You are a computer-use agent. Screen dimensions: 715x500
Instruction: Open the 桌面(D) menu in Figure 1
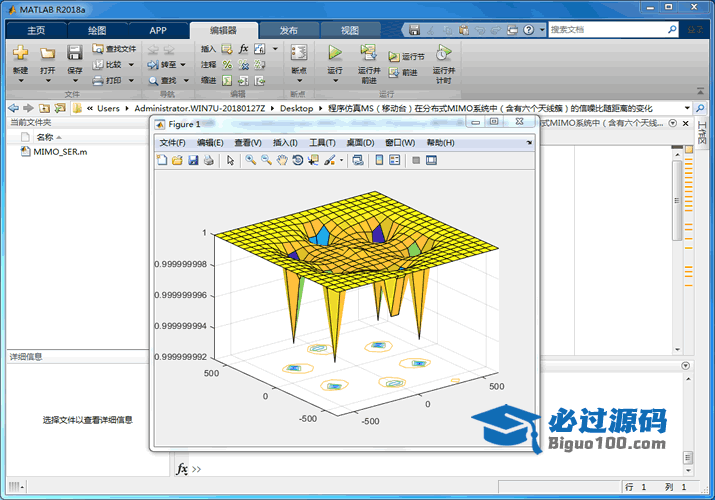360,143
